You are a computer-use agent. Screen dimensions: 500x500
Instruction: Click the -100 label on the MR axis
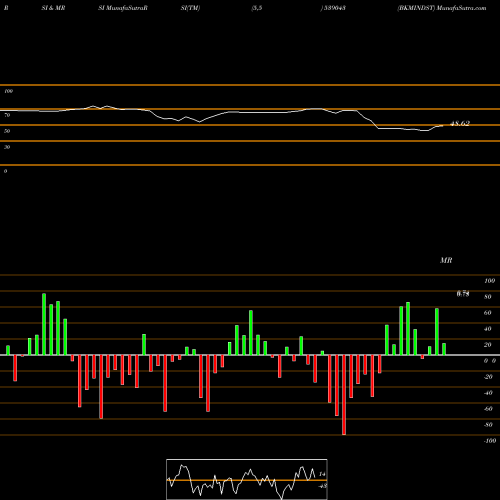click(x=490, y=441)
